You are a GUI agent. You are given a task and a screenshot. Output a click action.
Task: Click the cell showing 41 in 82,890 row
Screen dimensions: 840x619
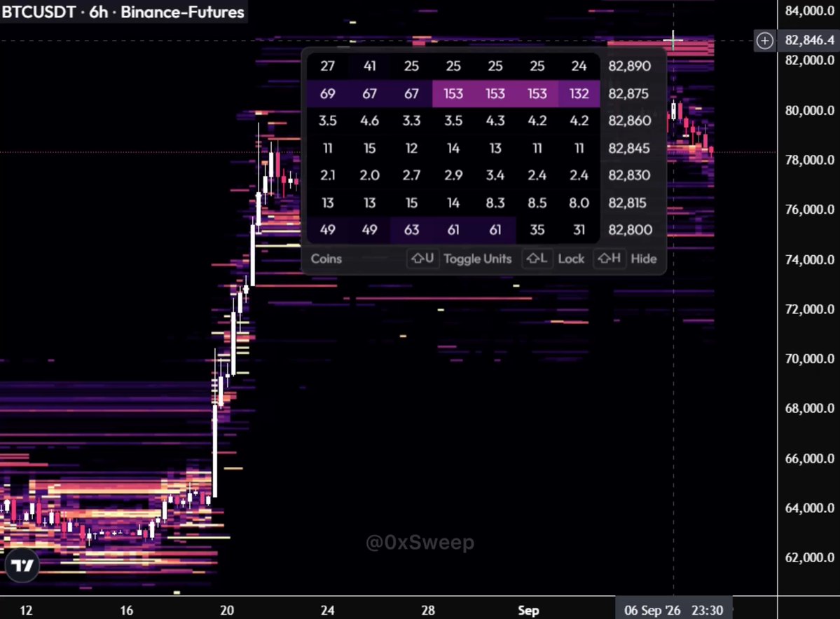[370, 66]
